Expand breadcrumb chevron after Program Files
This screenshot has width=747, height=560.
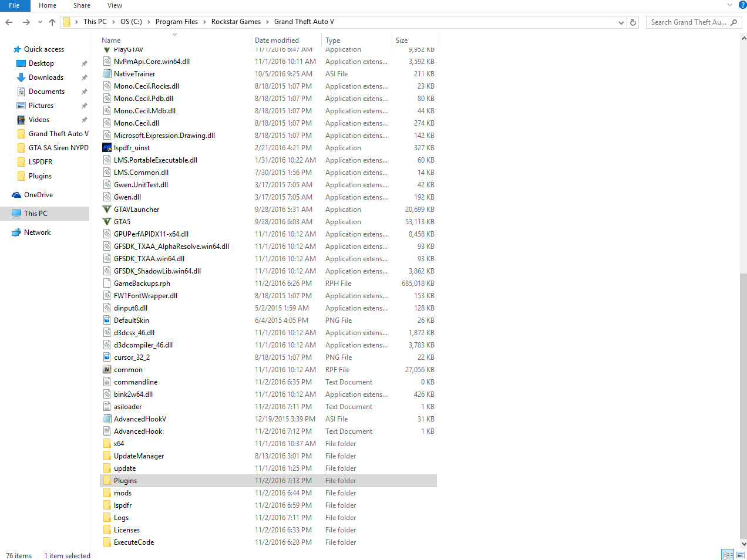click(x=205, y=22)
